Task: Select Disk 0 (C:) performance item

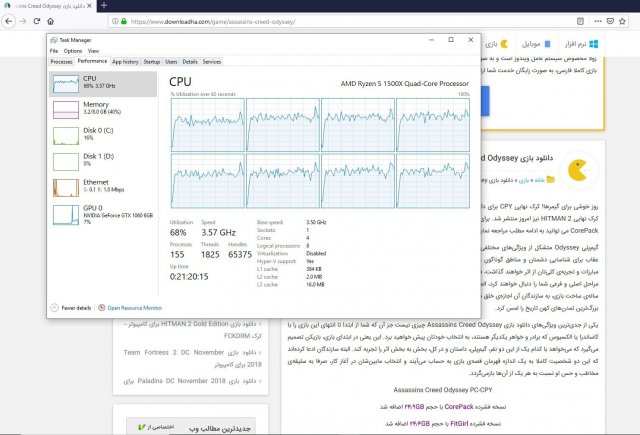Action: click(103, 135)
